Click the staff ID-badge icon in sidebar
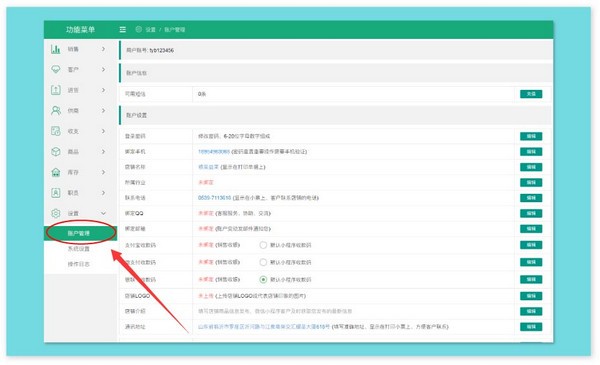 (x=56, y=192)
